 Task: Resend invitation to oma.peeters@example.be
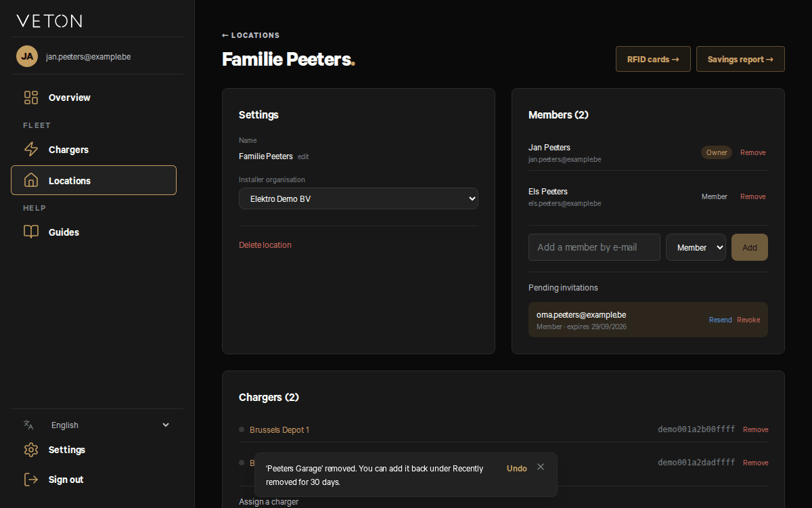pos(721,320)
